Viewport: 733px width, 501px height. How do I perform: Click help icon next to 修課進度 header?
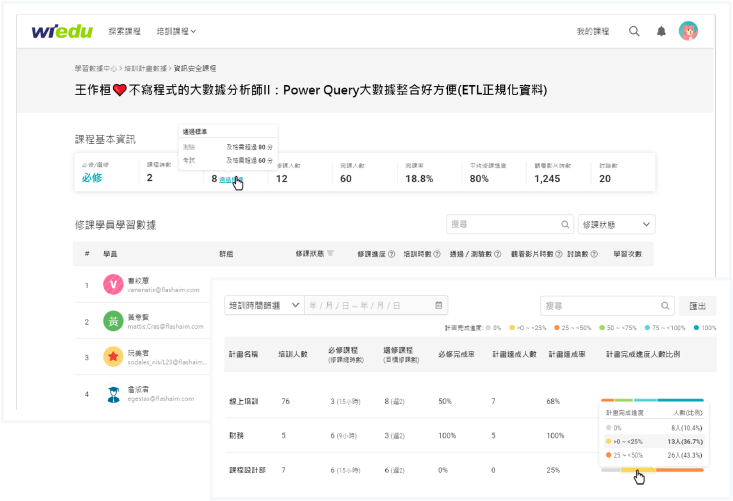(x=392, y=254)
